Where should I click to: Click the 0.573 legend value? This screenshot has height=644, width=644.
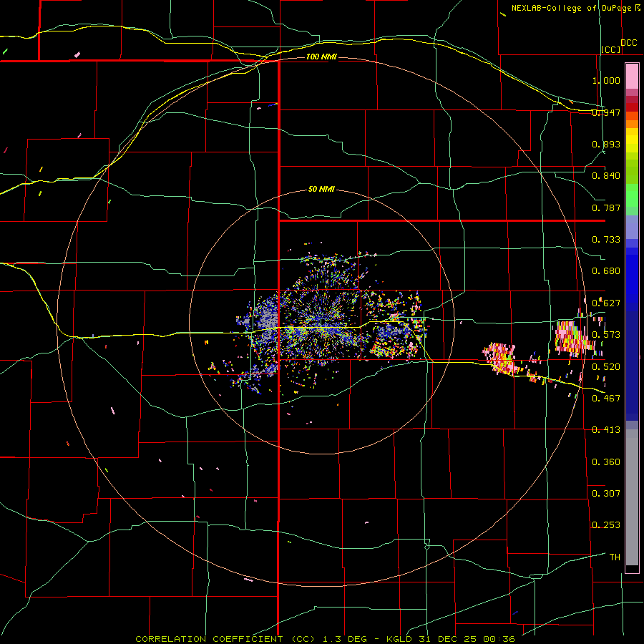[606, 335]
